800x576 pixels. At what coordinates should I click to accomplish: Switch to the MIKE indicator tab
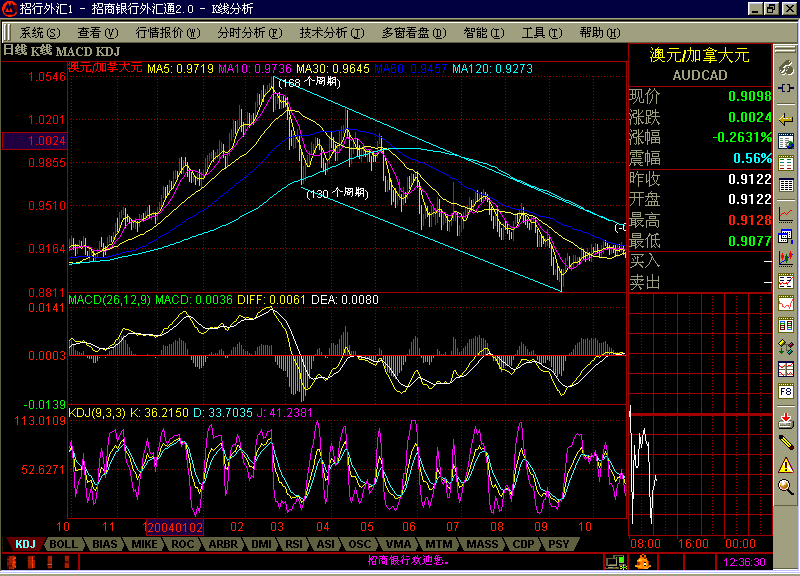click(x=144, y=544)
